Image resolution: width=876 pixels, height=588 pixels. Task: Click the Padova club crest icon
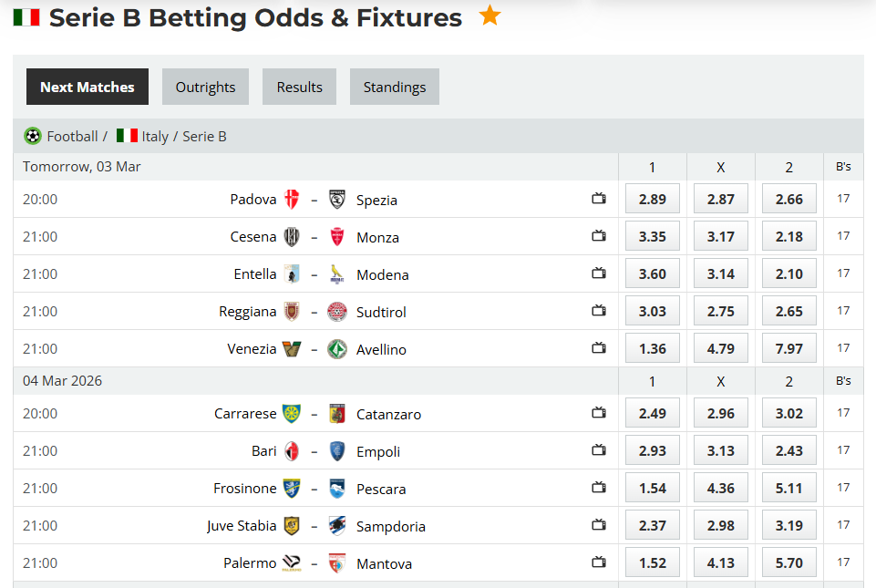tap(292, 199)
